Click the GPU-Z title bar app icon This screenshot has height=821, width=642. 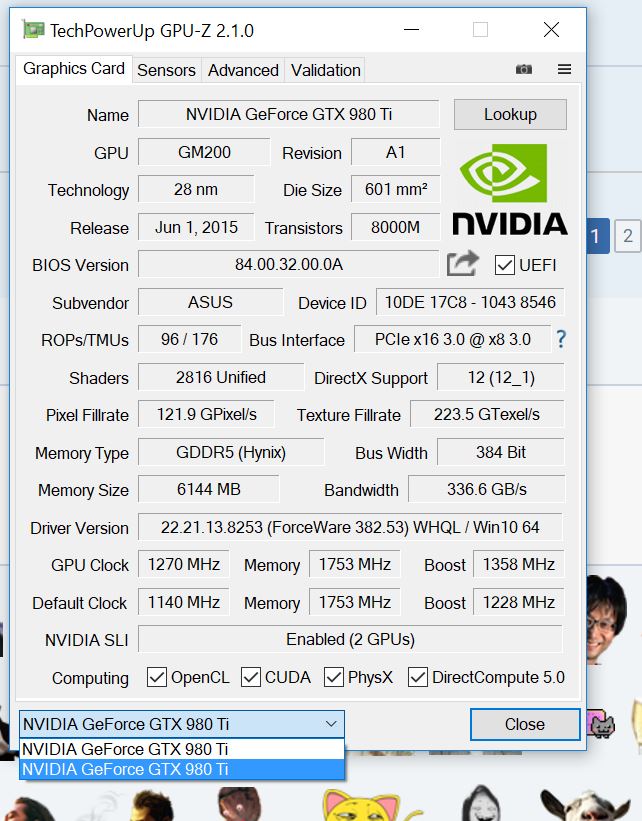(34, 30)
